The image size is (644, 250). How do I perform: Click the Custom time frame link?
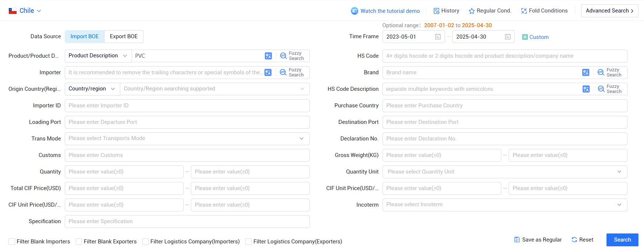tap(536, 37)
